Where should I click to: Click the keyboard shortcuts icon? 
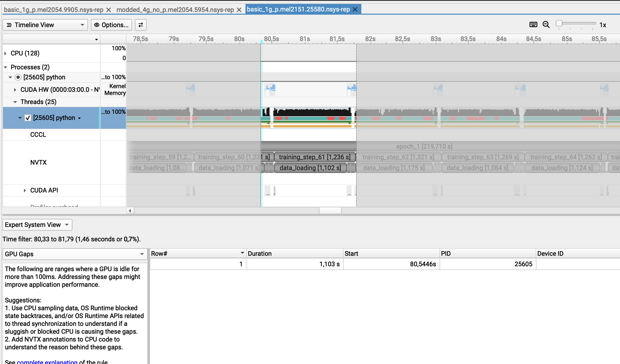pyautogui.click(x=533, y=25)
